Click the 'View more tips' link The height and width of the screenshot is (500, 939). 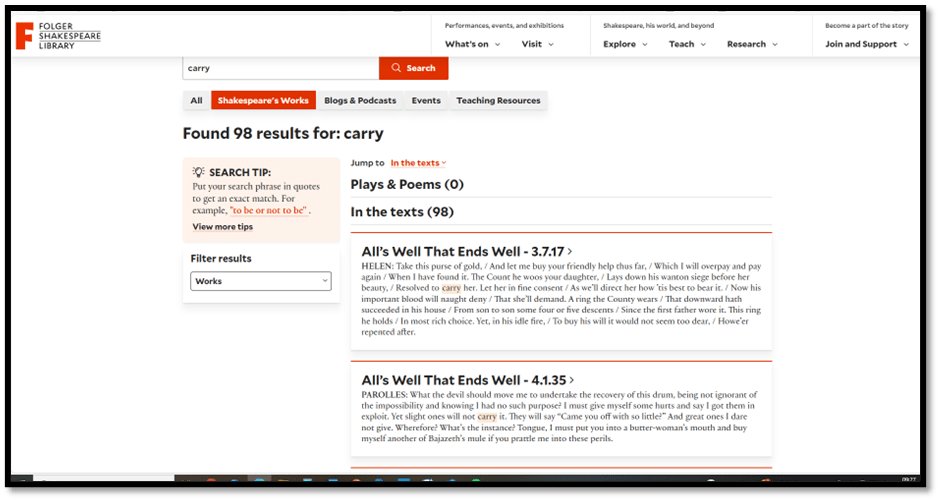pyautogui.click(x=222, y=227)
